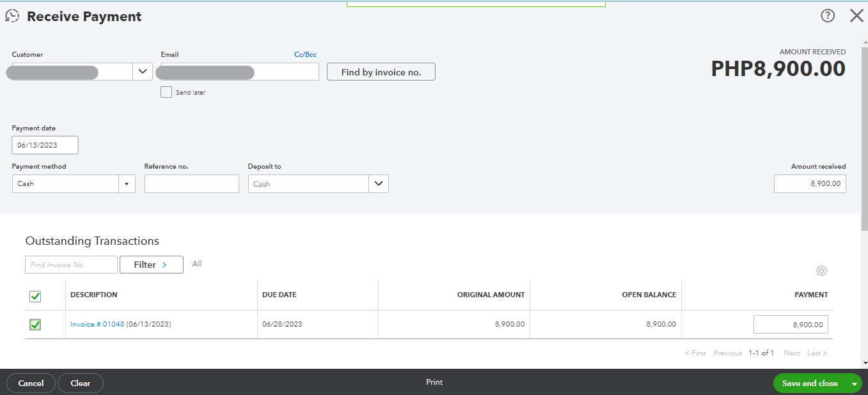This screenshot has height=395, width=868.
Task: Click the Cancel button
Action: (31, 383)
